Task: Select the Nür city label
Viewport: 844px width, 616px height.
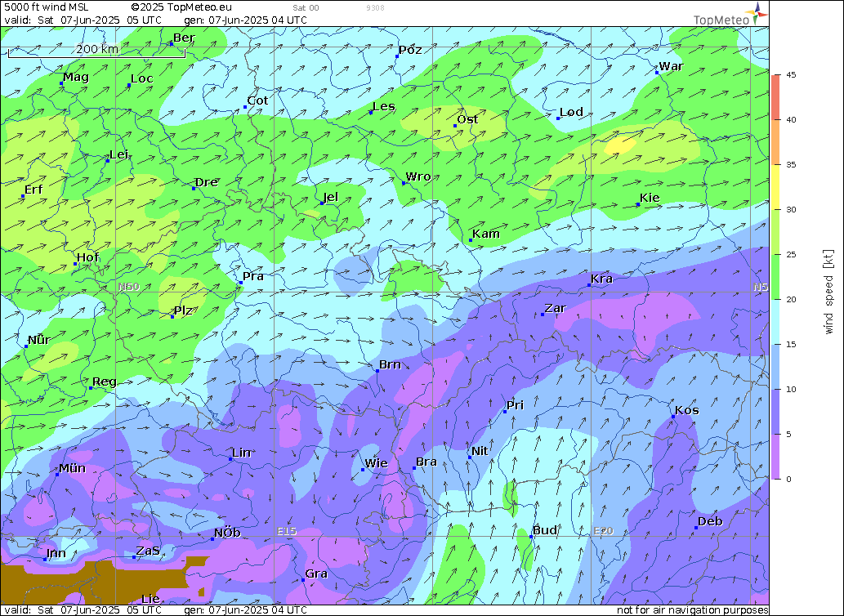Action: tap(39, 340)
